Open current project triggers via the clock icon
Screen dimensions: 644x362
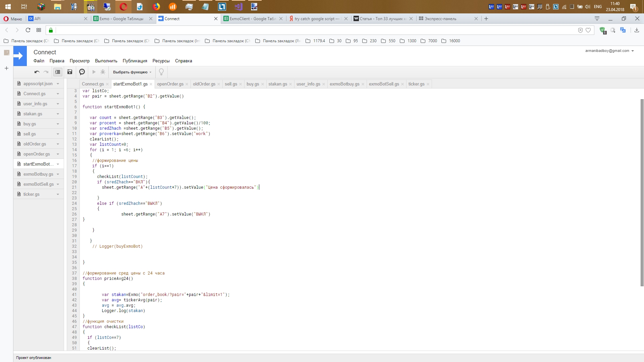(82, 72)
